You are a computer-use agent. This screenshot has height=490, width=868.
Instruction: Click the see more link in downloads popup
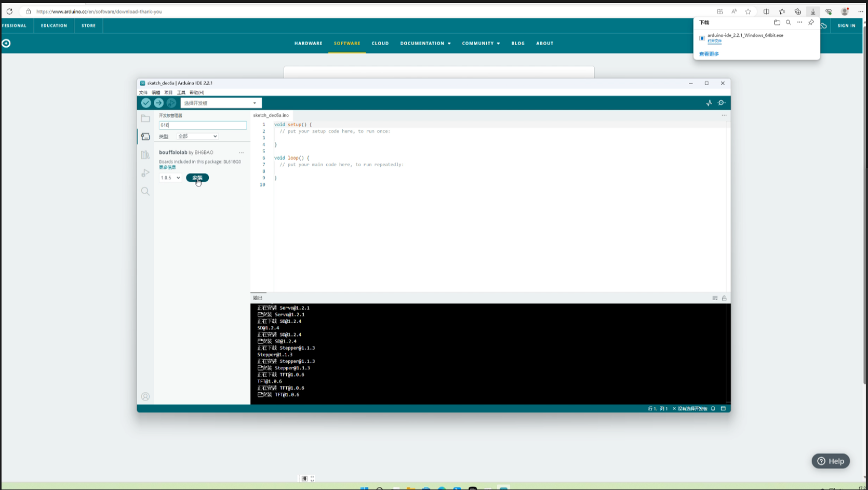[x=709, y=54]
